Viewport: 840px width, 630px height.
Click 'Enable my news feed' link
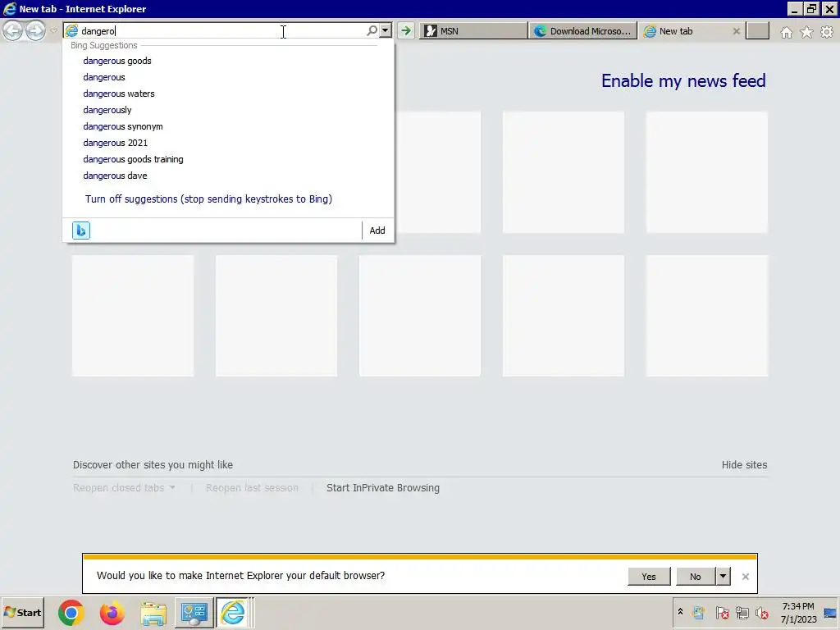click(683, 81)
